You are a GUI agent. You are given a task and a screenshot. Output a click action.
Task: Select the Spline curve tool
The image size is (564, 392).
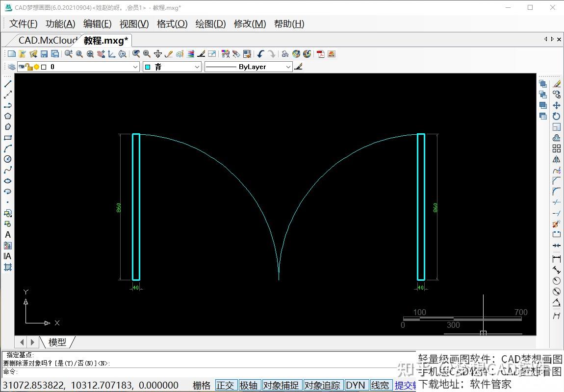(7, 170)
